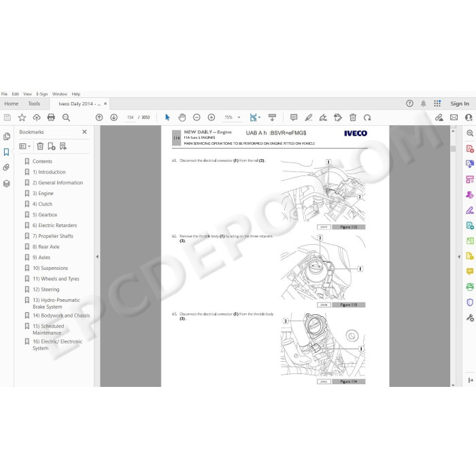Open 6) Electric Retarders bookmark
This screenshot has height=476, width=476.
click(54, 225)
